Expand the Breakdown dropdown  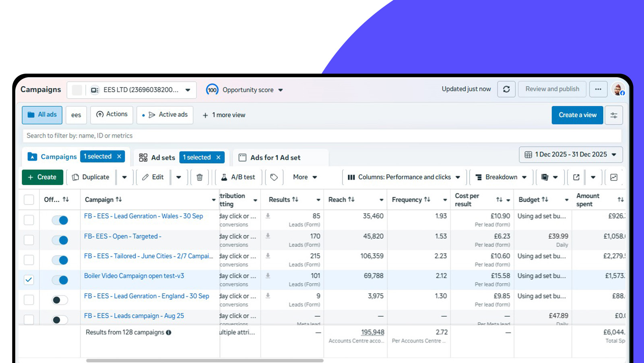click(501, 177)
